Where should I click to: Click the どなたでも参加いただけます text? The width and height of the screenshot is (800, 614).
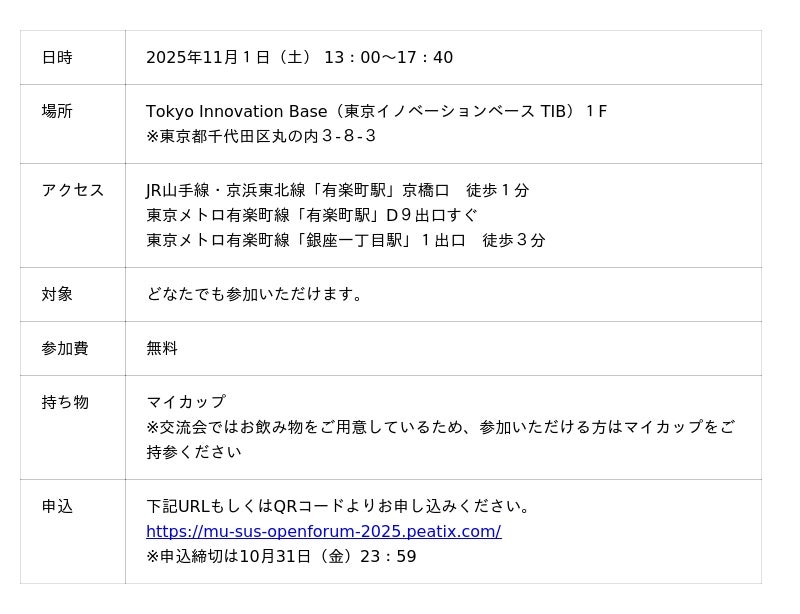pos(256,294)
